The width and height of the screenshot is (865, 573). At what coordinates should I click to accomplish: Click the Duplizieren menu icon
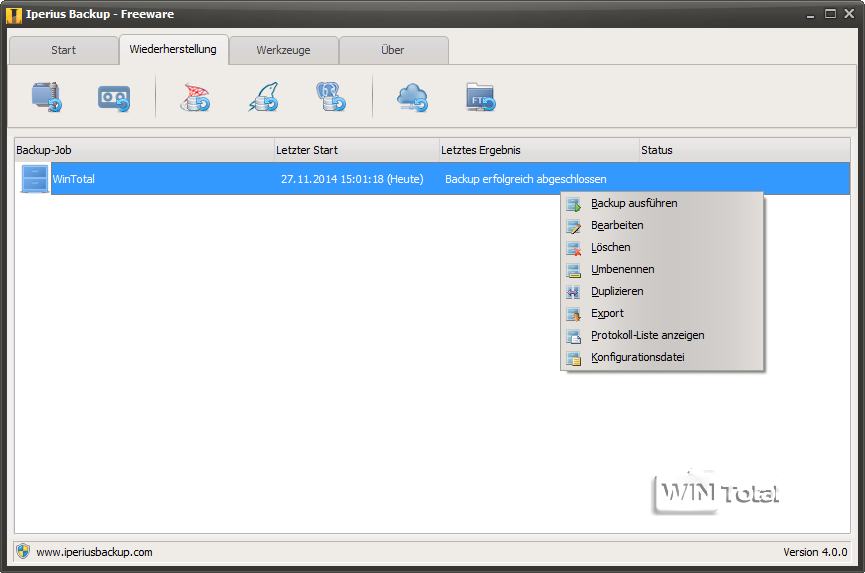574,292
